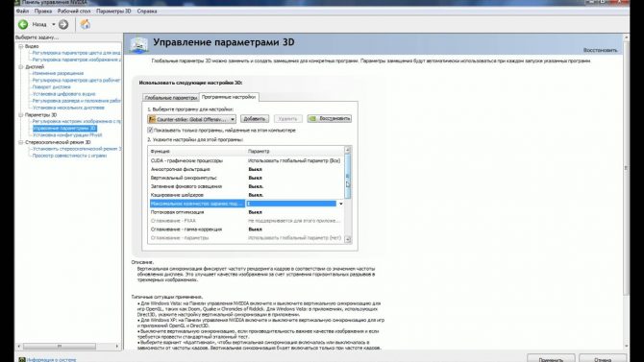Screen dimensions: 644x362
Task: Open the Counter-strike program selection dropdown
Action: pos(192,119)
